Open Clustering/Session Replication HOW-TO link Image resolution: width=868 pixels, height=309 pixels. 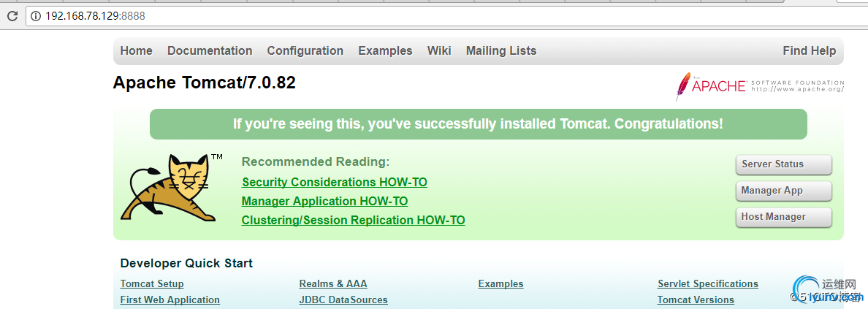[353, 221]
